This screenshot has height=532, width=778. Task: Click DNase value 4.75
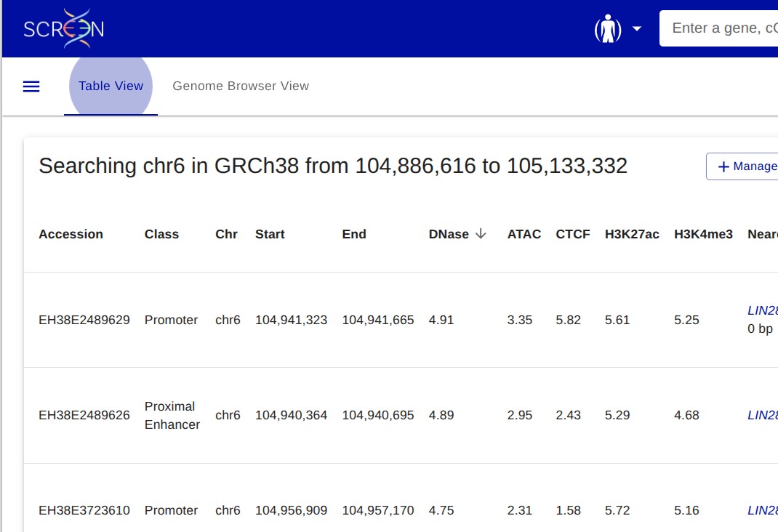tap(441, 510)
